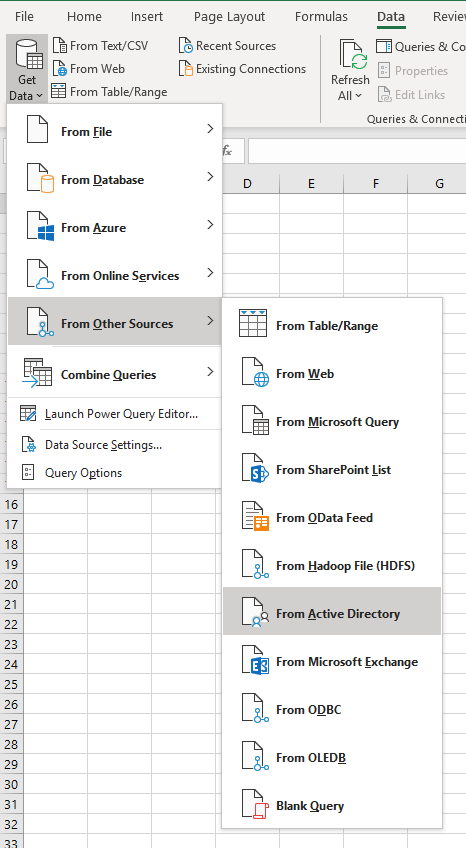Select From SharePoint List option
This screenshot has width=466, height=848.
click(x=332, y=468)
